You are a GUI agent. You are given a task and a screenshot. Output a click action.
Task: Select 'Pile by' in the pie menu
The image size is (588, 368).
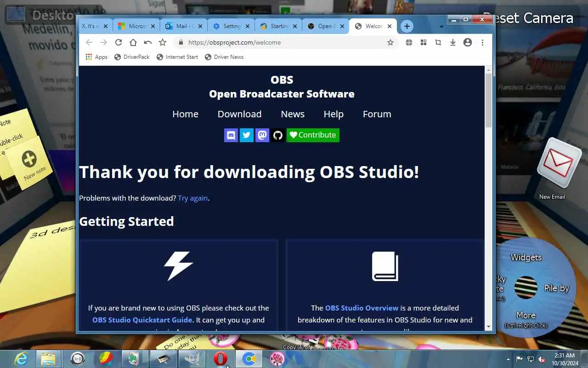point(556,288)
